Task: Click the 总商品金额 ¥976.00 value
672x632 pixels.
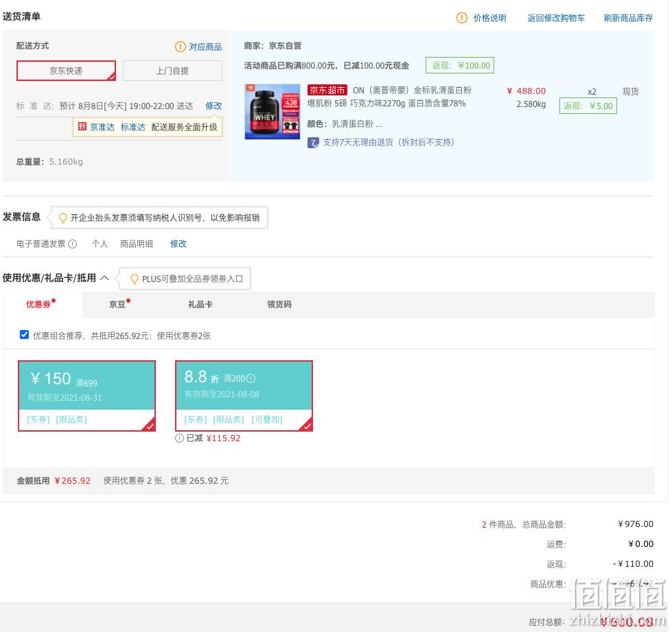Action: [636, 524]
